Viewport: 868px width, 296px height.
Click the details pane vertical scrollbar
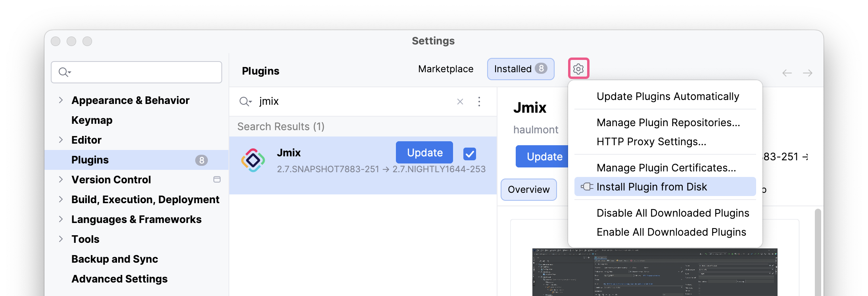(x=818, y=252)
